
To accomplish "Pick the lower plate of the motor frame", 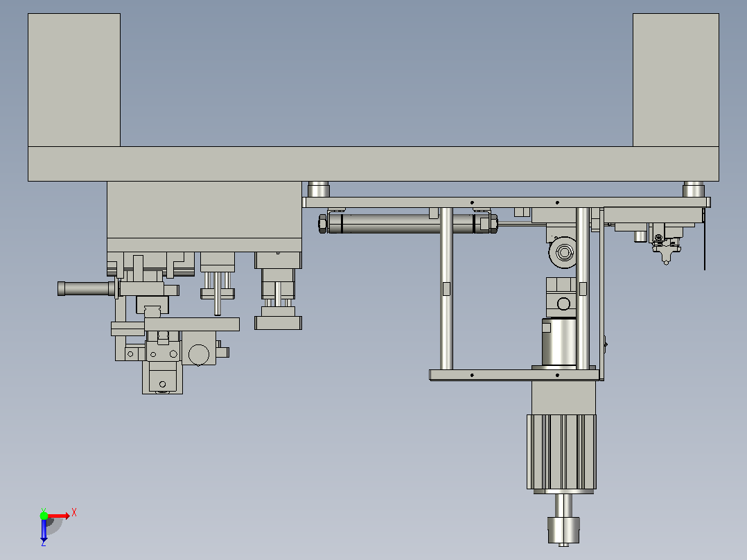I will [x=514, y=375].
